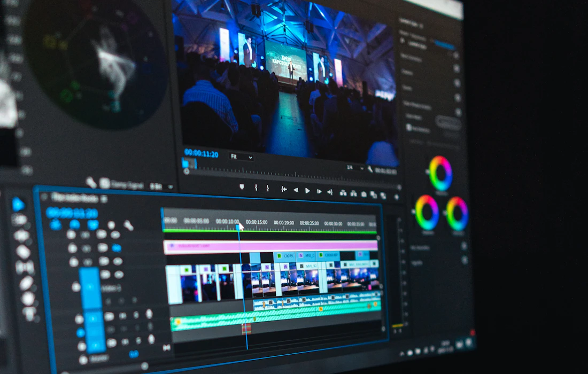The image size is (588, 374).
Task: Select the Hand tool in the toolbox
Action: click(x=28, y=299)
